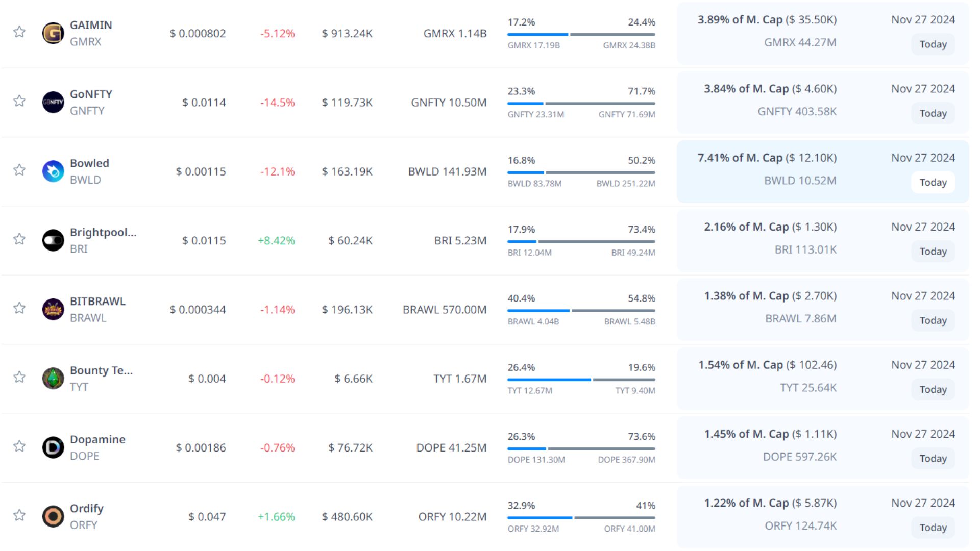Screen dimensions: 980x551
Task: Click the Bowled coin logo icon
Action: (x=53, y=171)
